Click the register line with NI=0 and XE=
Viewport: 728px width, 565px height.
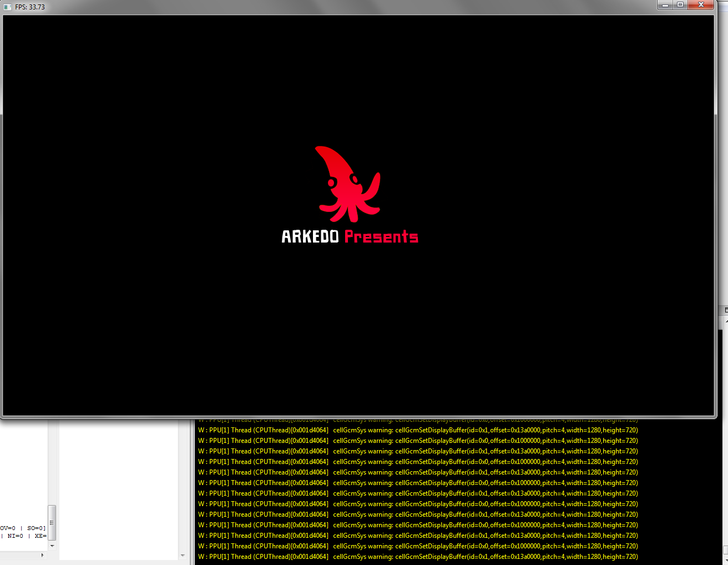click(x=23, y=536)
